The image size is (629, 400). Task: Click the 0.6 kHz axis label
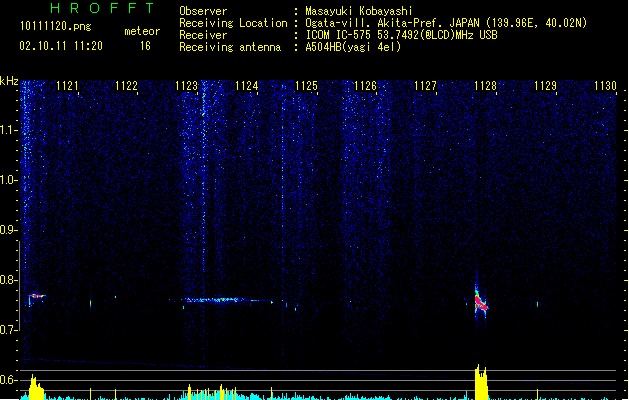[x=8, y=380]
